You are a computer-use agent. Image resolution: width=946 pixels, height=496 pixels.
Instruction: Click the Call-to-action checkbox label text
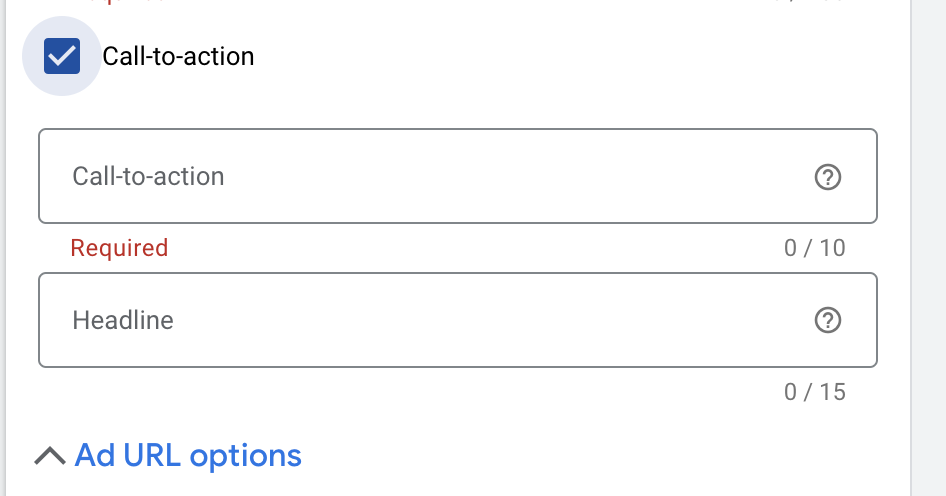(x=178, y=57)
